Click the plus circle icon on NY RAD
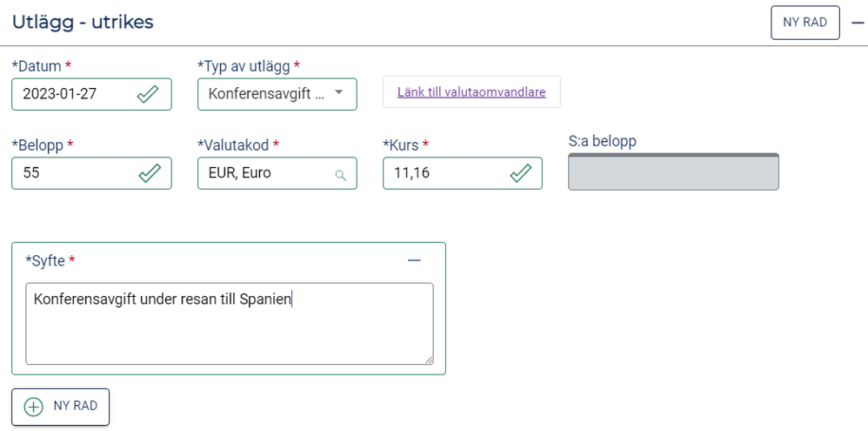The width and height of the screenshot is (868, 431). 34,407
